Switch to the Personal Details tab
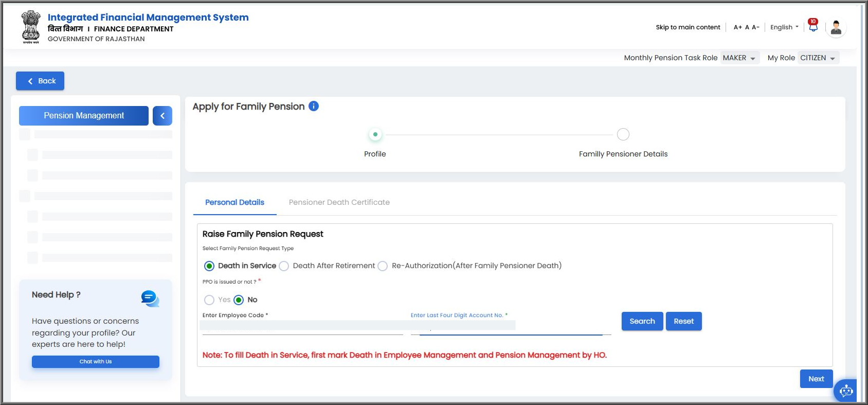The image size is (868, 405). (x=234, y=202)
